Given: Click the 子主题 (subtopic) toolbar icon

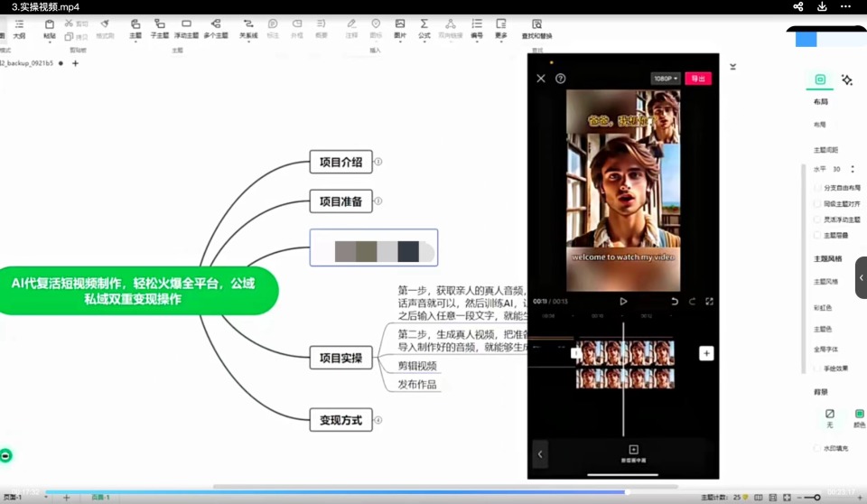Looking at the screenshot, I should pyautogui.click(x=159, y=28).
